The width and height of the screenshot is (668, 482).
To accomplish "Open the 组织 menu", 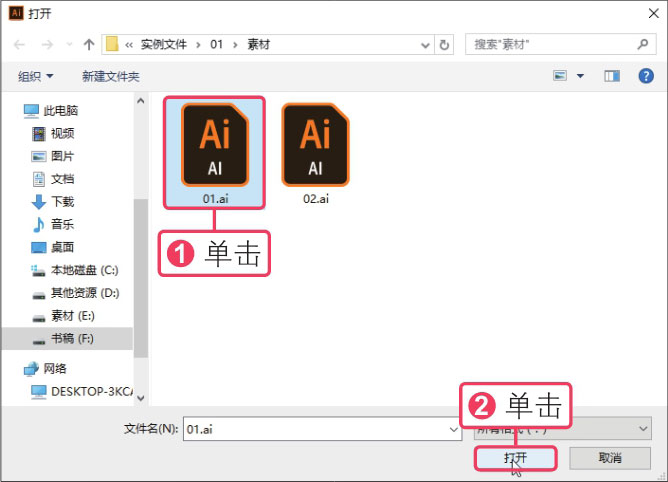I will coord(35,76).
